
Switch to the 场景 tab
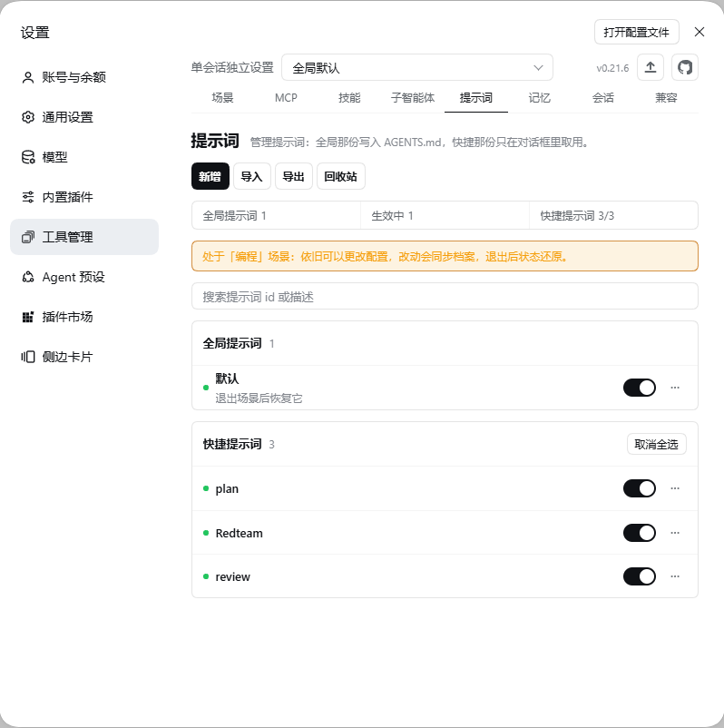pos(223,98)
